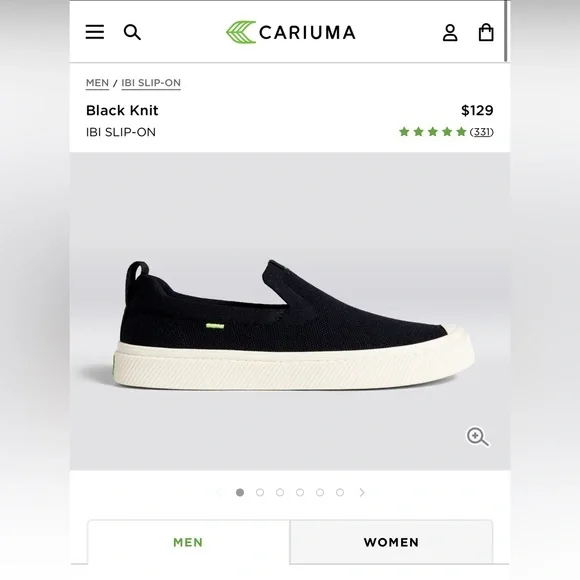Click the search magnifier icon
580x580 pixels.
point(132,32)
